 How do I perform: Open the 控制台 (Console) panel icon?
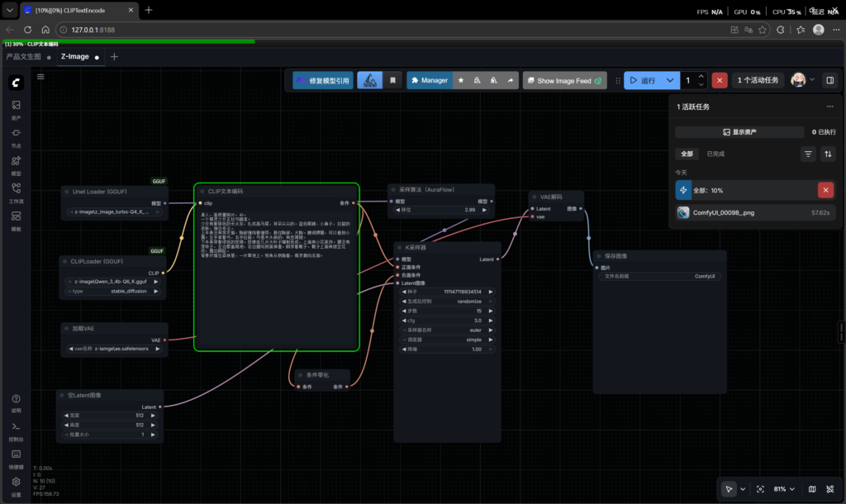click(16, 430)
